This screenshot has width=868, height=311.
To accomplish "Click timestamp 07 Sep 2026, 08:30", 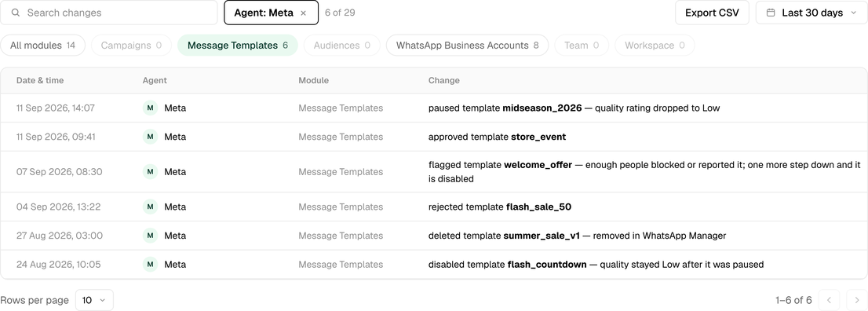I will click(x=59, y=172).
